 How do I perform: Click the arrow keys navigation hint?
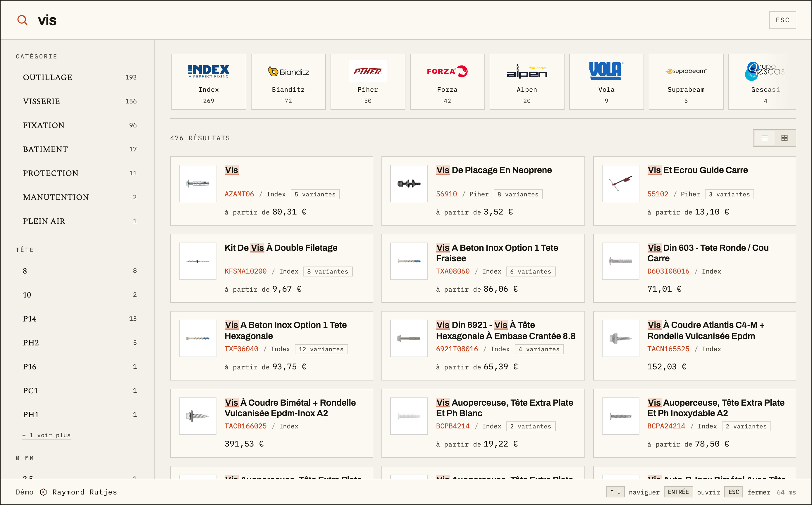click(x=615, y=492)
